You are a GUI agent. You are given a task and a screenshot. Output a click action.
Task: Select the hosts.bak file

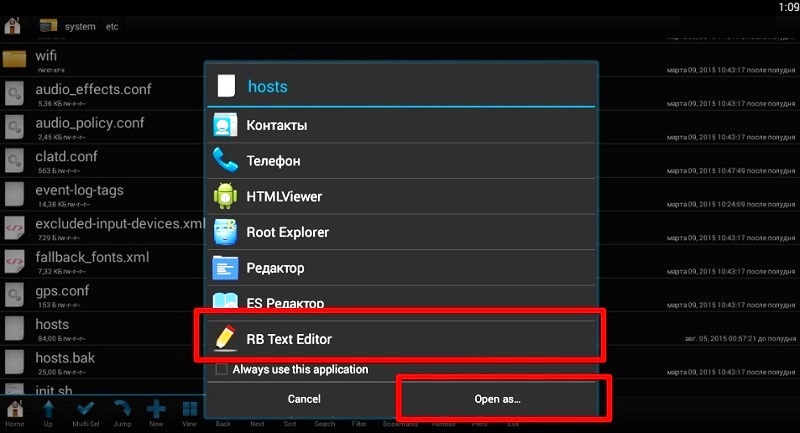102,362
